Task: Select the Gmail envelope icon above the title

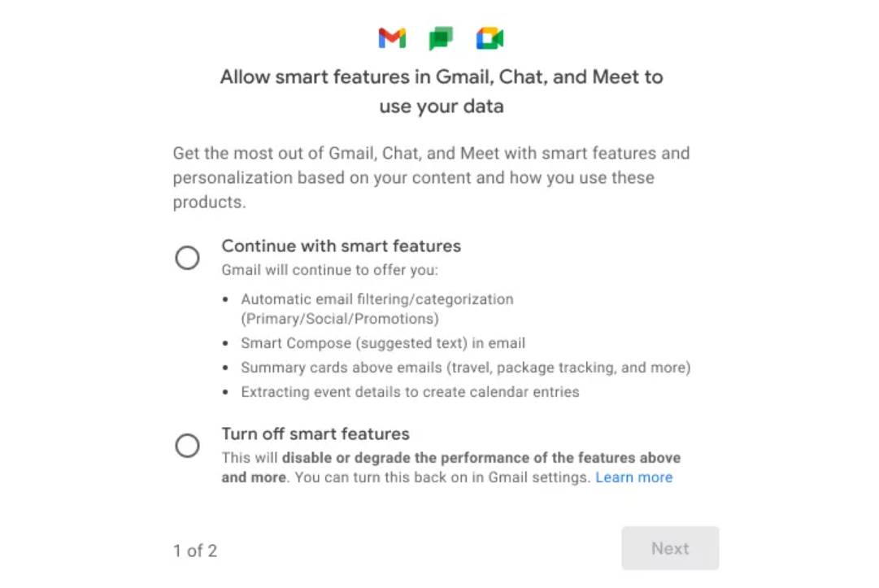Action: pyautogui.click(x=392, y=38)
